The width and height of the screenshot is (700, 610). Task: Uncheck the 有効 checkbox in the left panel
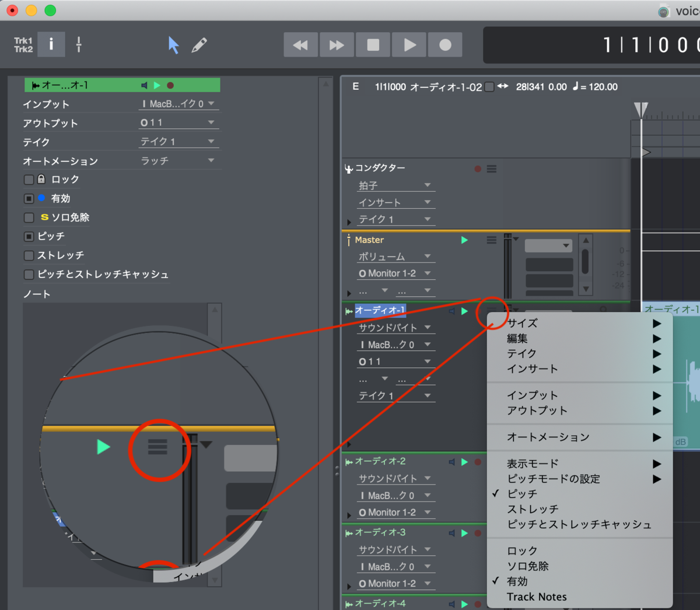(29, 198)
